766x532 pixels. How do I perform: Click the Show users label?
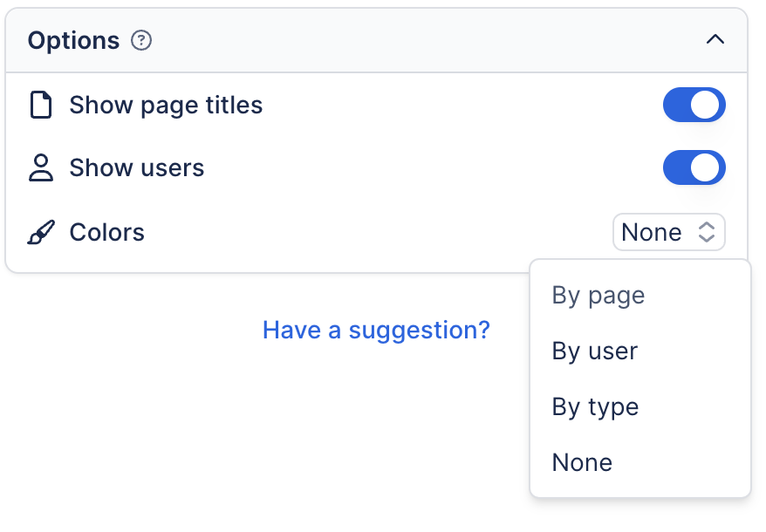point(137,168)
